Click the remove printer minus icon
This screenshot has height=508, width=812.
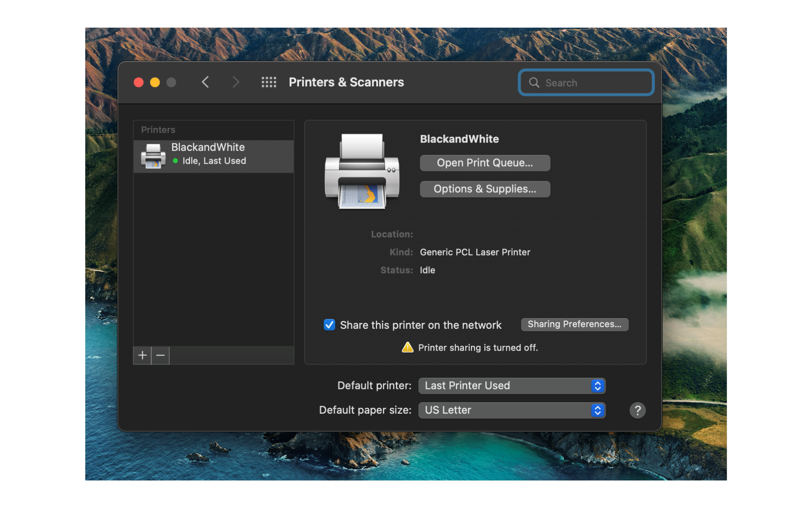[x=160, y=355]
